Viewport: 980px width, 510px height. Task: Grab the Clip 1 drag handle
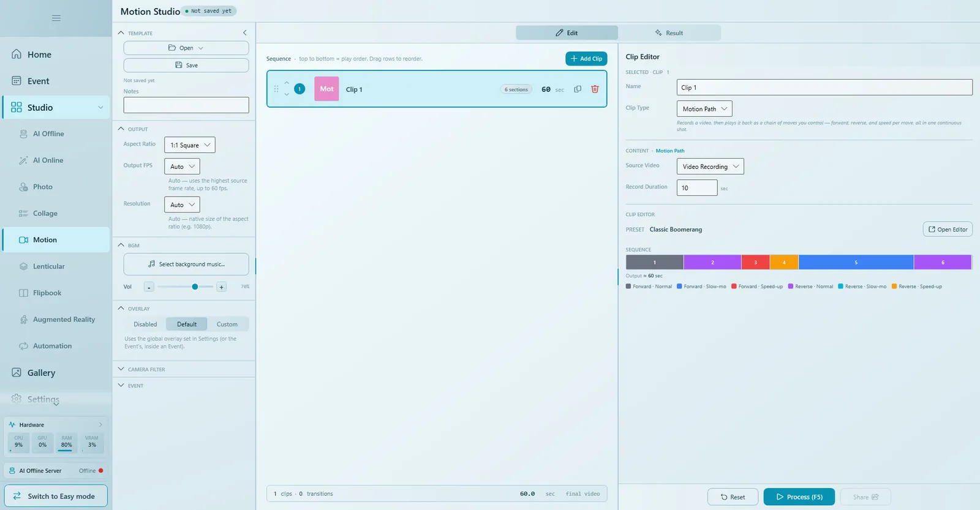point(276,89)
